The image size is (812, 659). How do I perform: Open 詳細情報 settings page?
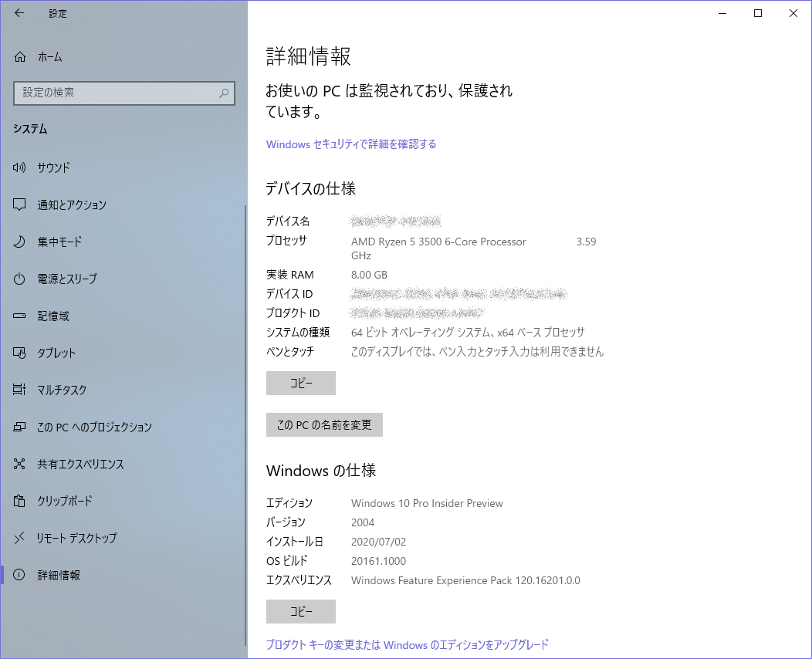coord(123,575)
